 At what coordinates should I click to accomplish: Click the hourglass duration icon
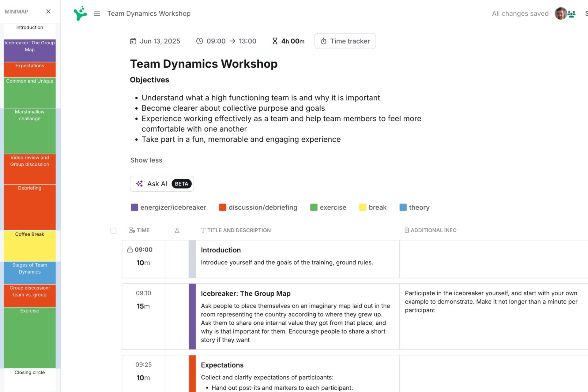(x=275, y=41)
